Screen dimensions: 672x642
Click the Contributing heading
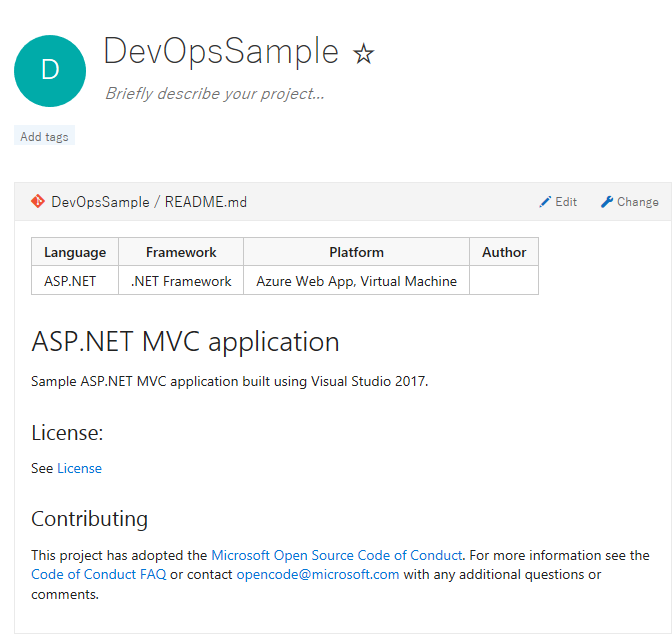point(90,519)
